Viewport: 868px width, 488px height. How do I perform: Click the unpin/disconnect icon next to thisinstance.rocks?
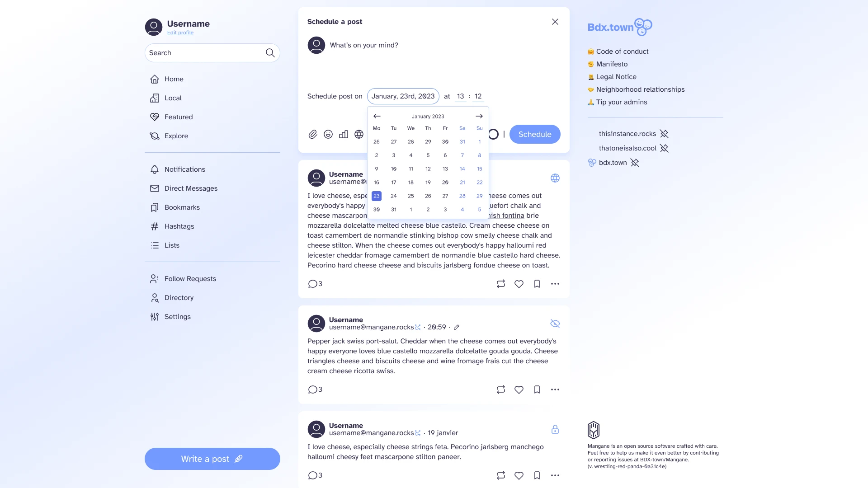pyautogui.click(x=664, y=133)
